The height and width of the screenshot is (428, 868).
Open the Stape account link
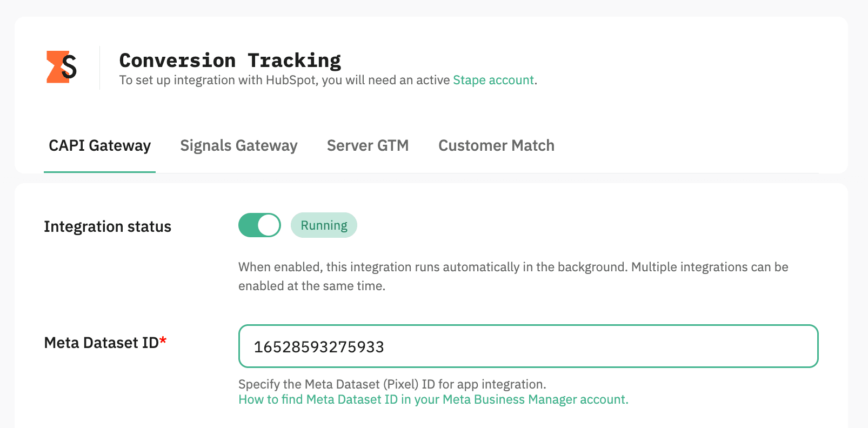pyautogui.click(x=493, y=80)
